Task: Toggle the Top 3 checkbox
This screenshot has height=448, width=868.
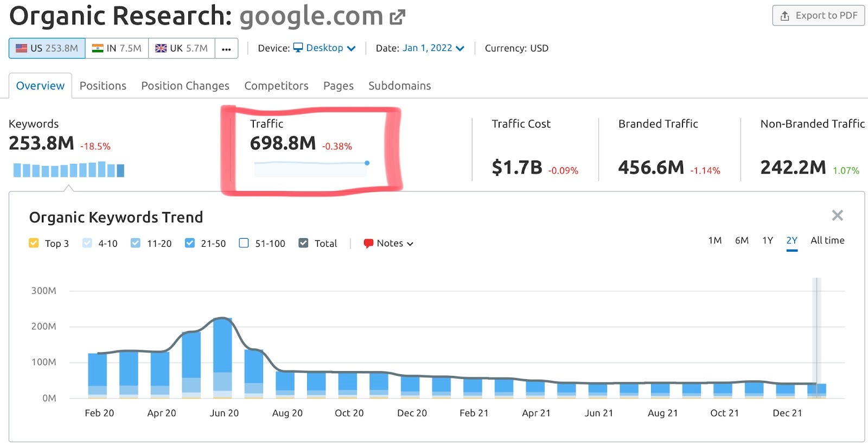Action: point(34,243)
